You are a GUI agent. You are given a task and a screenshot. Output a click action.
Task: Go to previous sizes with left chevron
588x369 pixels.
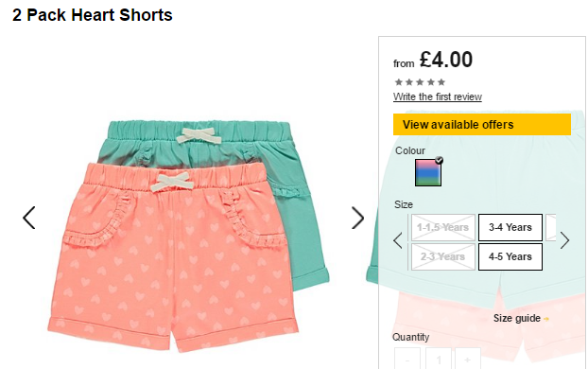pos(398,240)
